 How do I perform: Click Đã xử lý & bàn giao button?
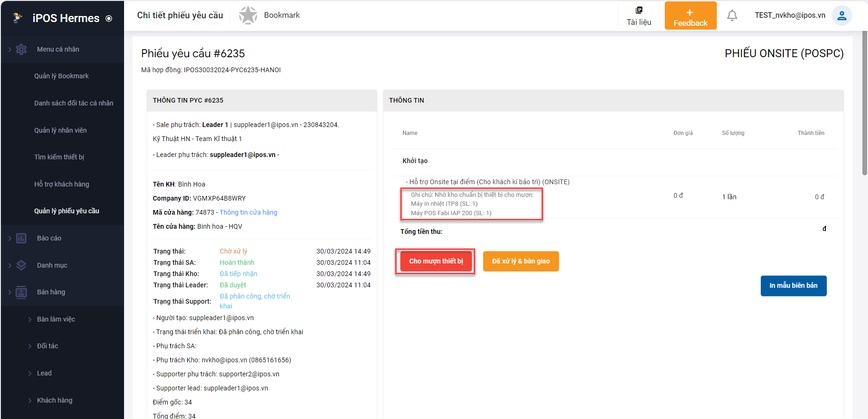[521, 261]
